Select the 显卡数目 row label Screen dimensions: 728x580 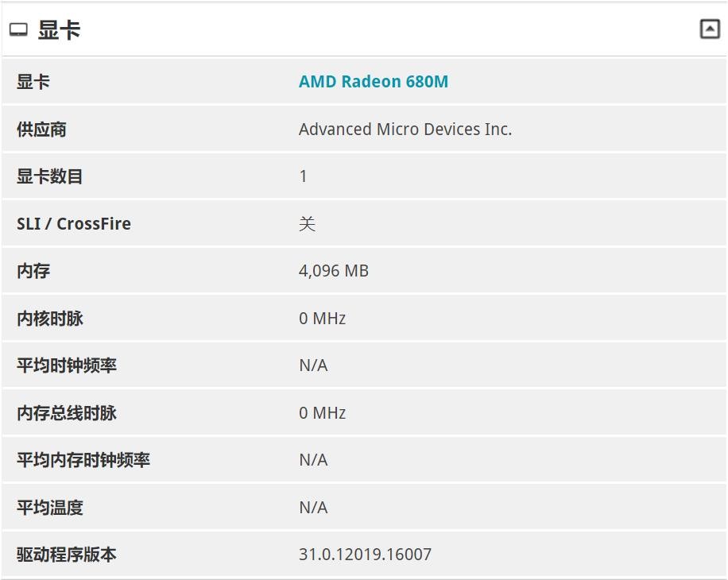pyautogui.click(x=50, y=176)
